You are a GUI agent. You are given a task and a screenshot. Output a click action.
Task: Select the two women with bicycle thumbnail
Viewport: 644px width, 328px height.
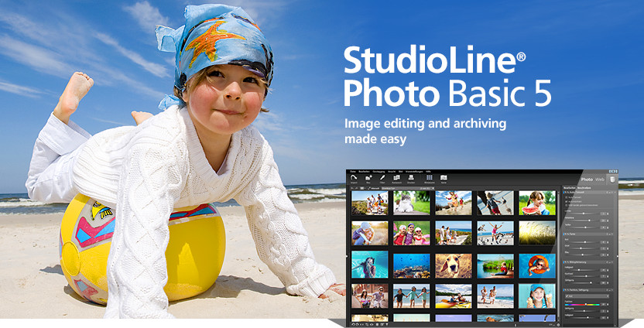coord(370,296)
